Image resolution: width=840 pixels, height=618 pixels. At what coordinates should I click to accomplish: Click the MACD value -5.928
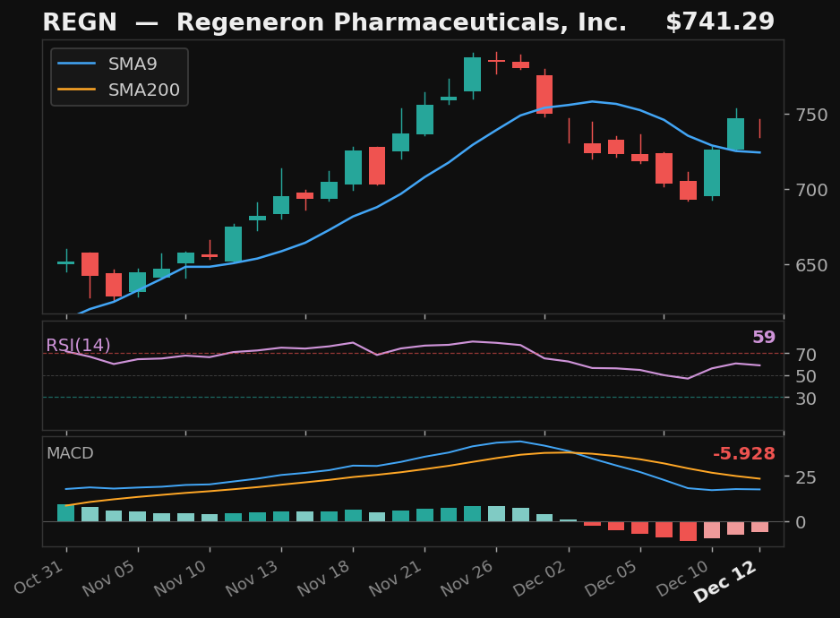click(x=743, y=454)
